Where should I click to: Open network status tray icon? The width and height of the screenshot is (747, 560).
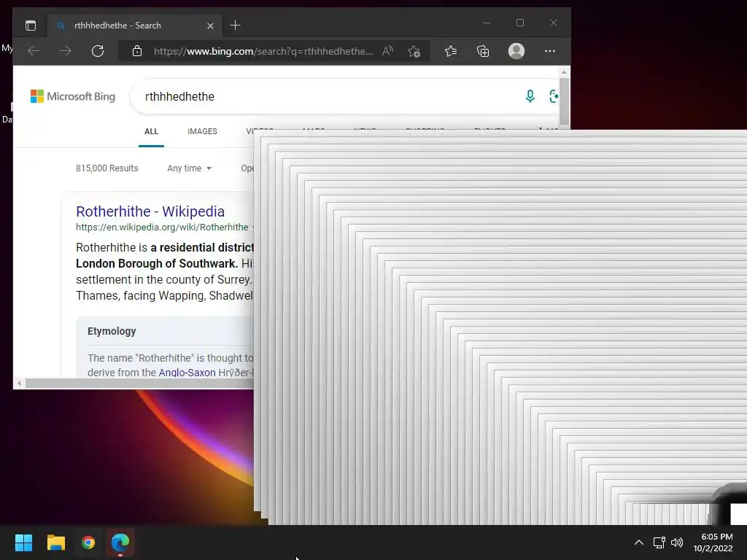pyautogui.click(x=659, y=542)
